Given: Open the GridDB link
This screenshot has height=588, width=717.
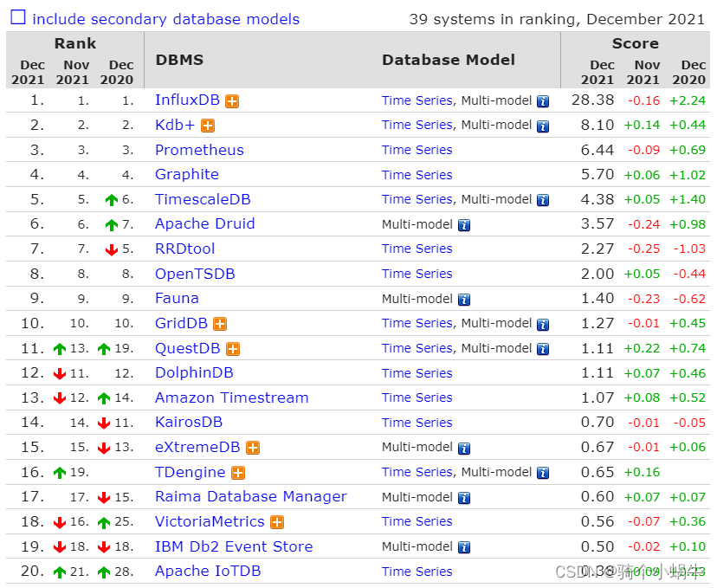Looking at the screenshot, I should click(x=182, y=323).
